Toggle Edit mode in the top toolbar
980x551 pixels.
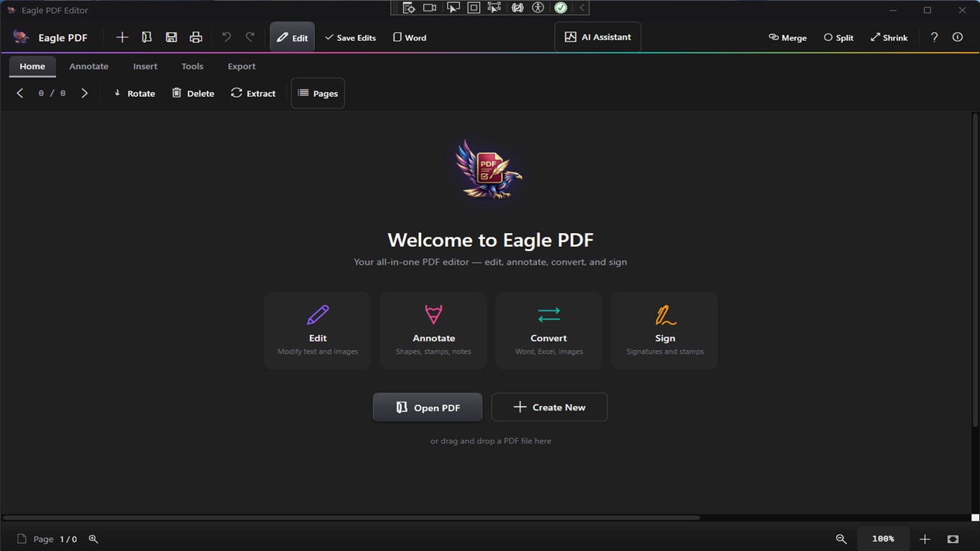coord(292,37)
